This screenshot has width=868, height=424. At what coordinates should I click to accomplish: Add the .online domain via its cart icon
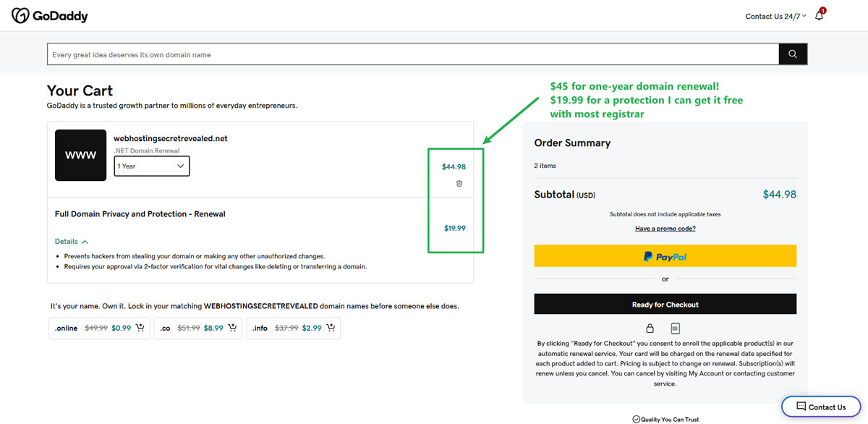139,328
